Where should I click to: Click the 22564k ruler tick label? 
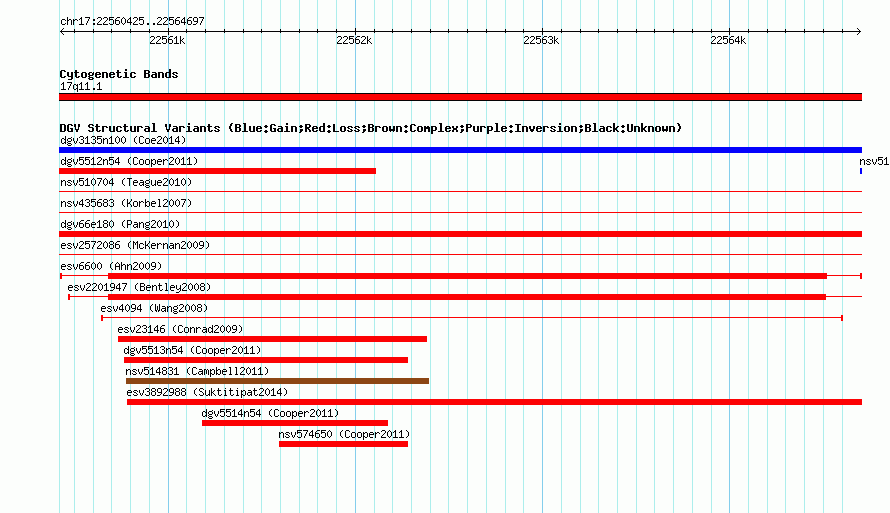[x=728, y=40]
